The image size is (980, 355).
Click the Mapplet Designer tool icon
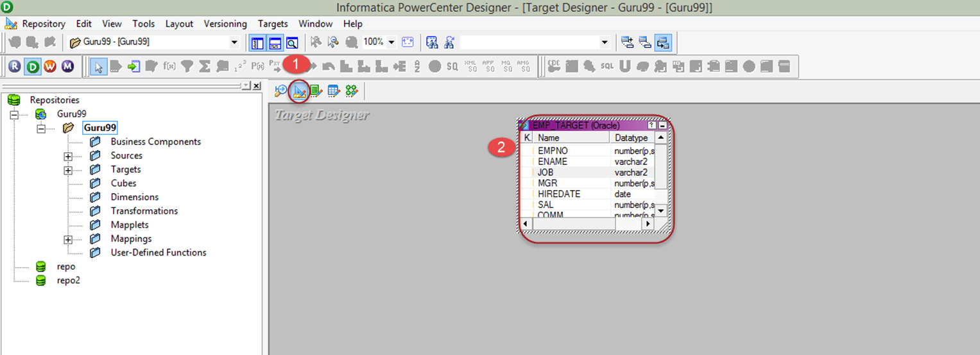[x=334, y=91]
